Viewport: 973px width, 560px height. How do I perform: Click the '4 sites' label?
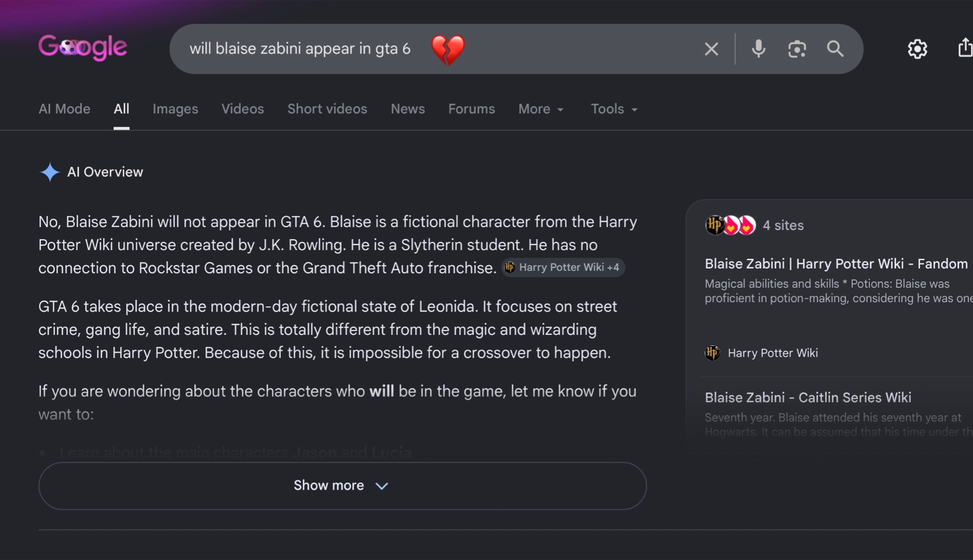tap(783, 226)
